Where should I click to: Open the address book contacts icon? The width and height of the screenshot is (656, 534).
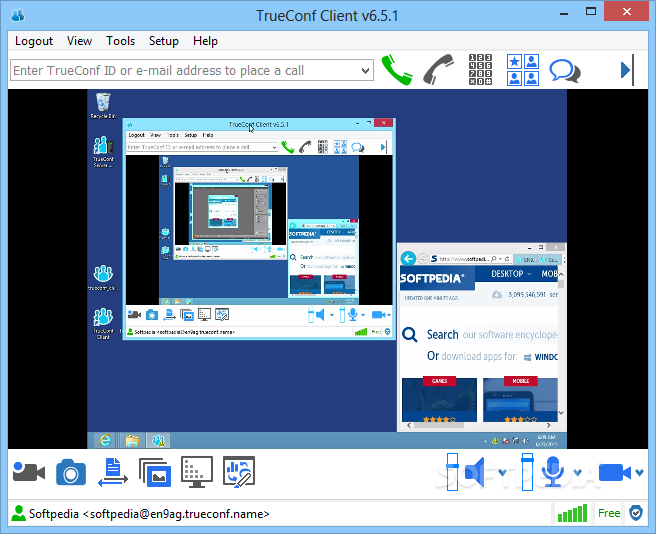pos(523,70)
